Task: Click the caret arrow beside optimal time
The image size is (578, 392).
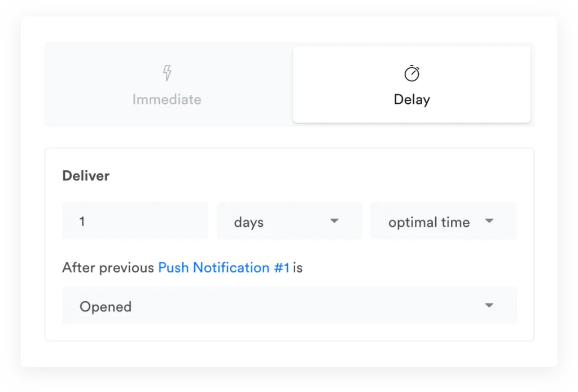Action: (489, 221)
